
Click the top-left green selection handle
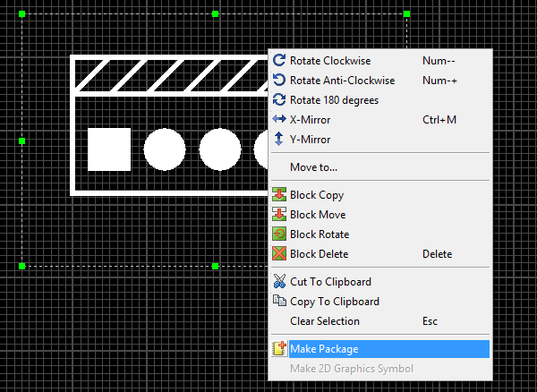pyautogui.click(x=21, y=13)
